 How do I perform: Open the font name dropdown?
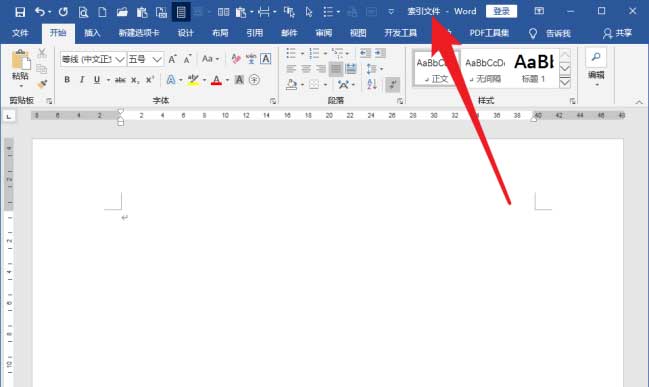click(120, 60)
